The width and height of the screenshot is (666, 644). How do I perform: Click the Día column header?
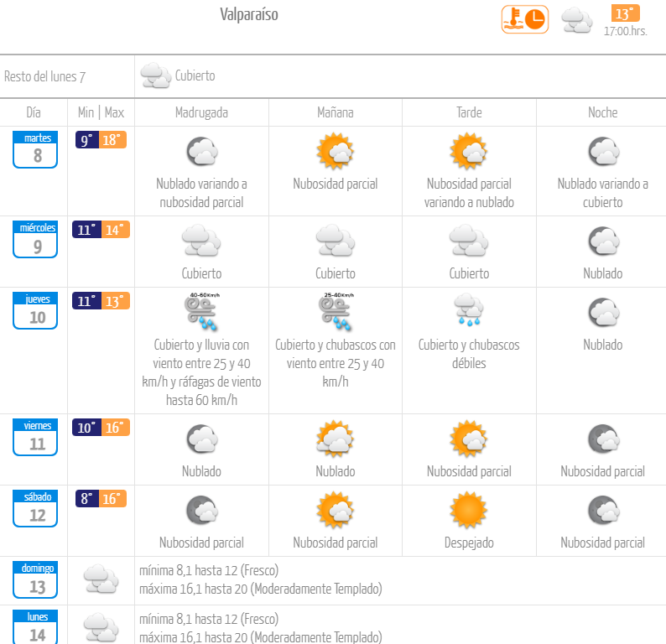click(x=34, y=112)
